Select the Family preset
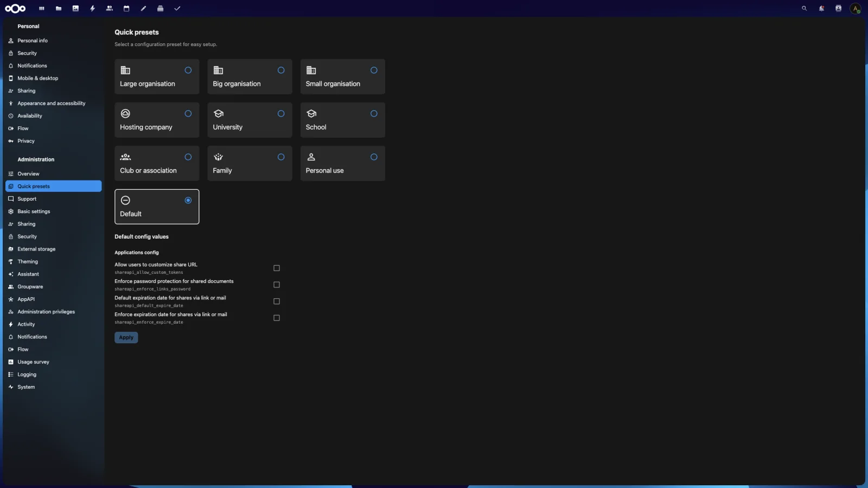 (x=250, y=163)
